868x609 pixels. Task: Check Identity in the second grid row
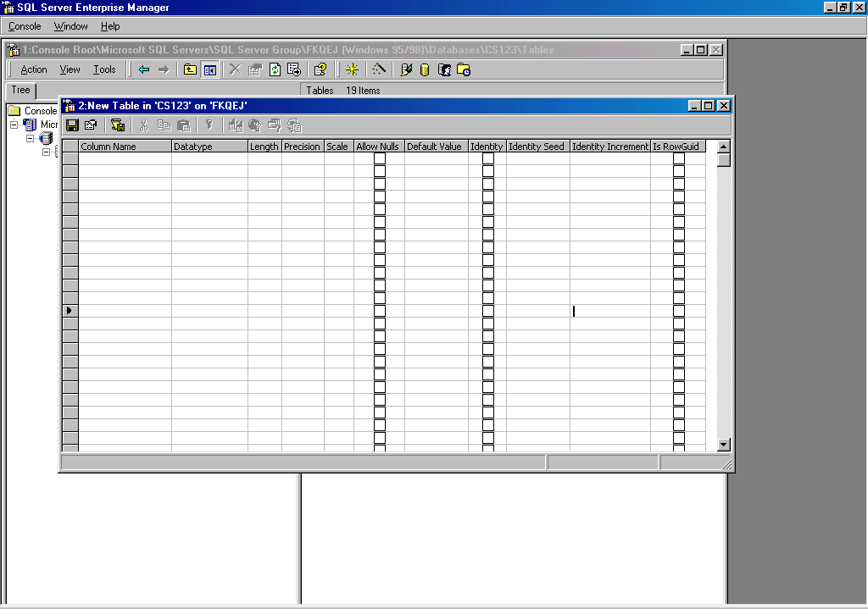pyautogui.click(x=487, y=171)
